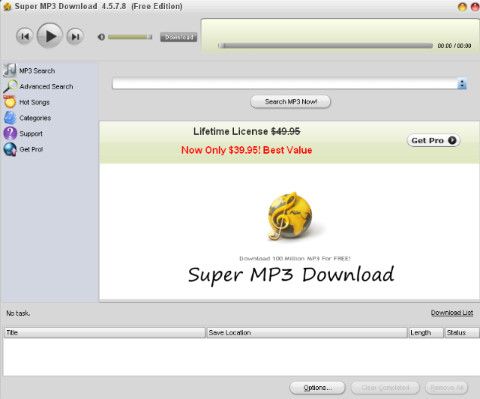The image size is (480, 399).
Task: Click the Now Only $39.95 offer text
Action: [x=247, y=150]
